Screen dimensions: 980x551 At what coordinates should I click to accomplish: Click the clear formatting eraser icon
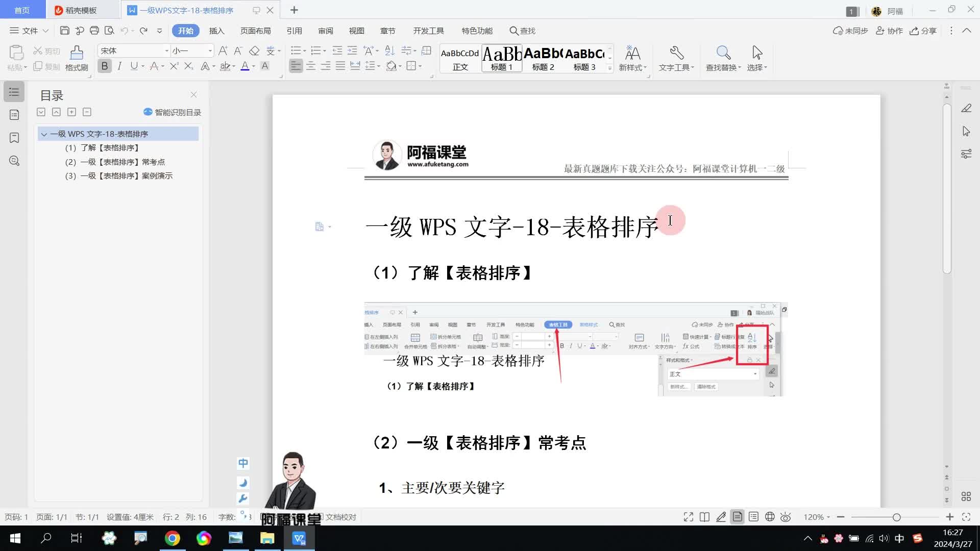click(254, 51)
